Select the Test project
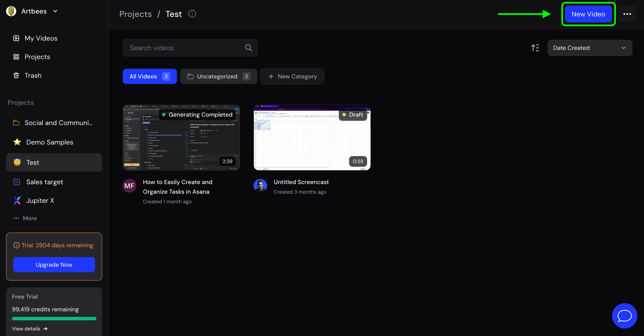The width and height of the screenshot is (644, 336). (33, 162)
